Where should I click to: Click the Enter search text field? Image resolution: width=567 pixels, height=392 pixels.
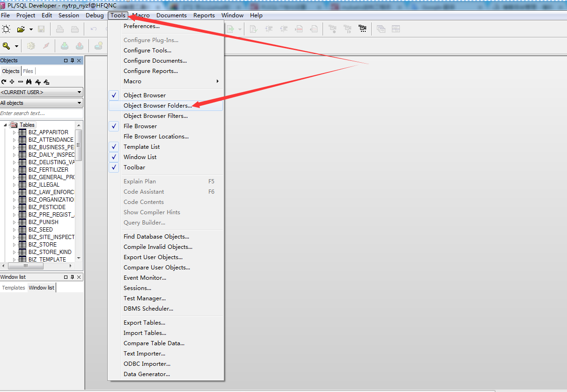[x=41, y=113]
